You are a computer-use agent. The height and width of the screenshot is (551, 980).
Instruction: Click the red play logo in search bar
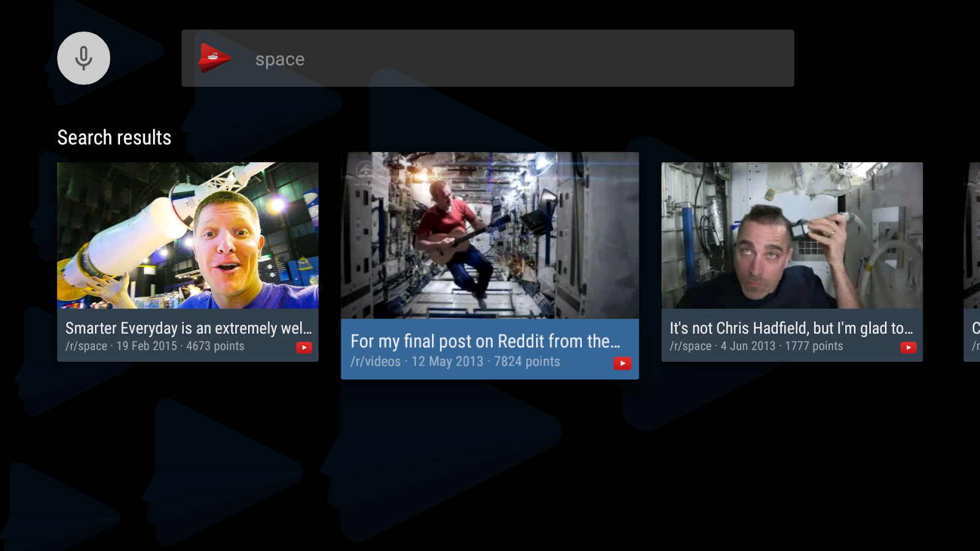(x=214, y=58)
